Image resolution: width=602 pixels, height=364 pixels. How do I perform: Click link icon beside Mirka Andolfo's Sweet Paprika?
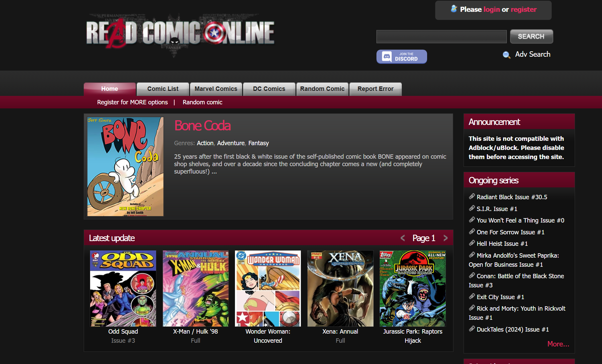click(x=472, y=255)
